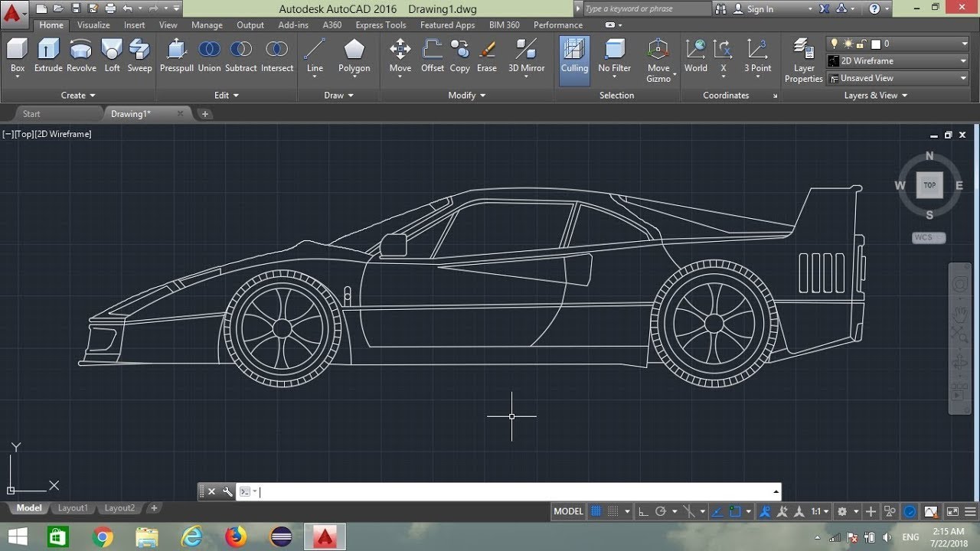Viewport: 980px width, 551px height.
Task: Select the Extrude tool
Action: (47, 55)
